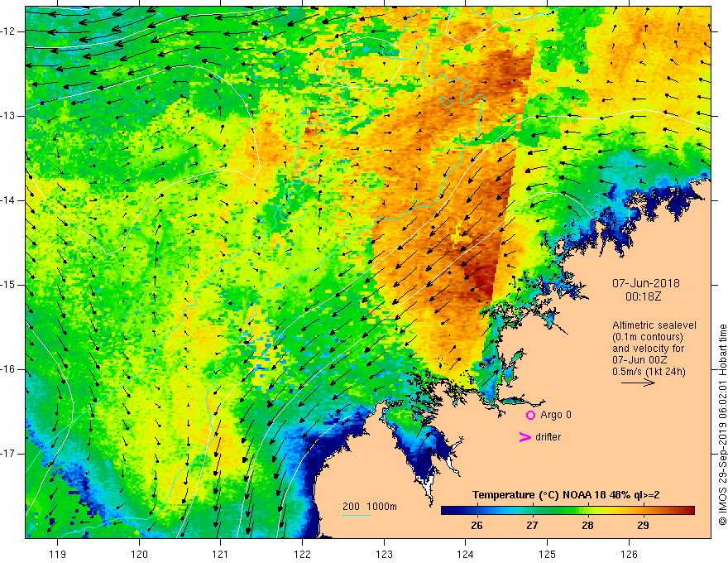Viewport: 728px width, 563px height.
Task: Click the '200 1000m' depth contour label
Action: pos(370,507)
